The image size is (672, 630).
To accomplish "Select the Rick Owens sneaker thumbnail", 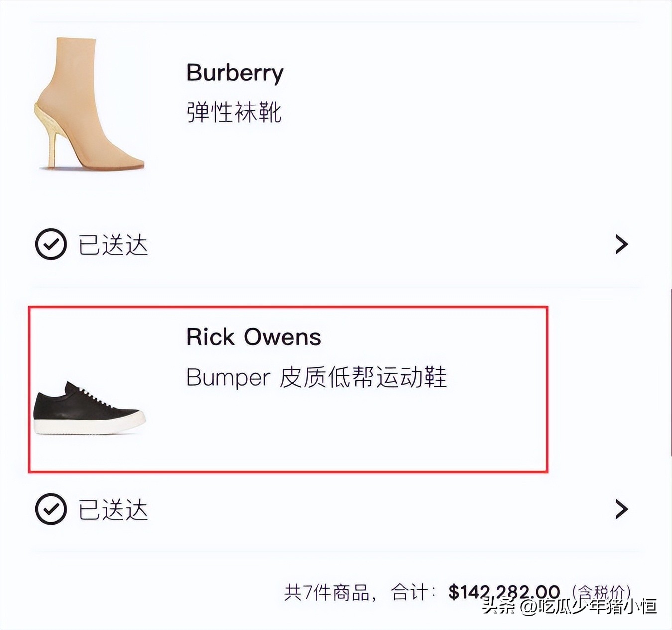I will point(92,411).
